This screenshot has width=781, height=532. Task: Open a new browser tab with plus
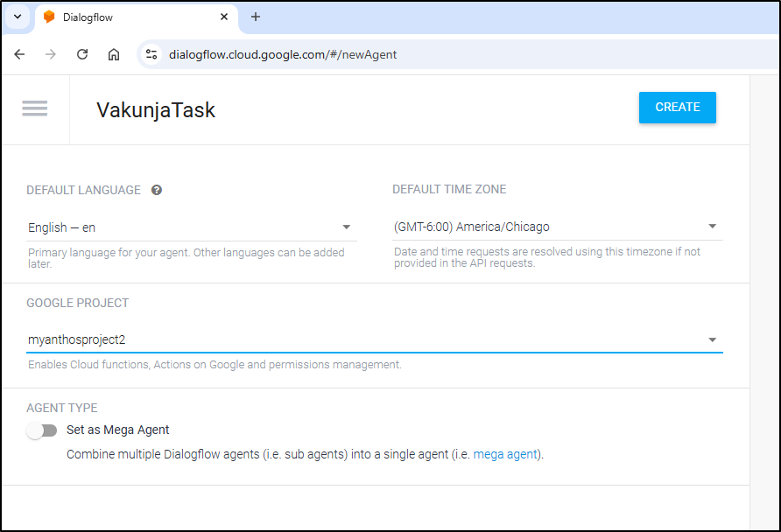(x=256, y=17)
